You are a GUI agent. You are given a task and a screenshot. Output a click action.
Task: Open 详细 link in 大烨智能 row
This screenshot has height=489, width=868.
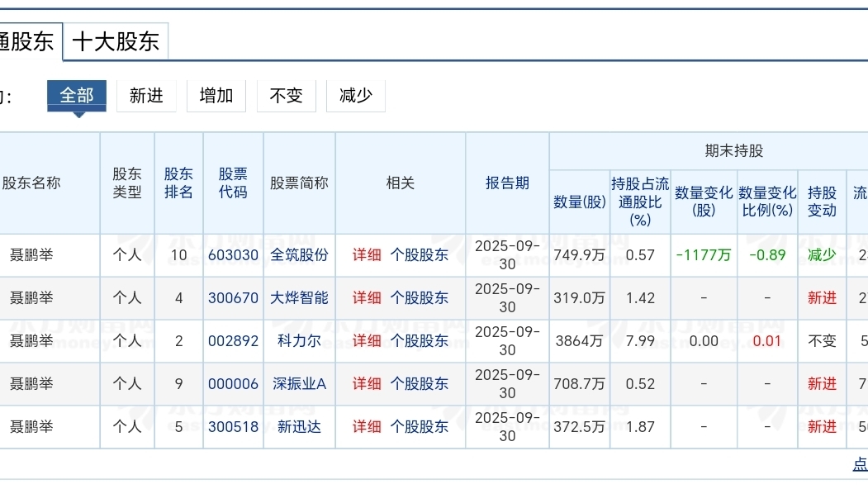pos(367,298)
